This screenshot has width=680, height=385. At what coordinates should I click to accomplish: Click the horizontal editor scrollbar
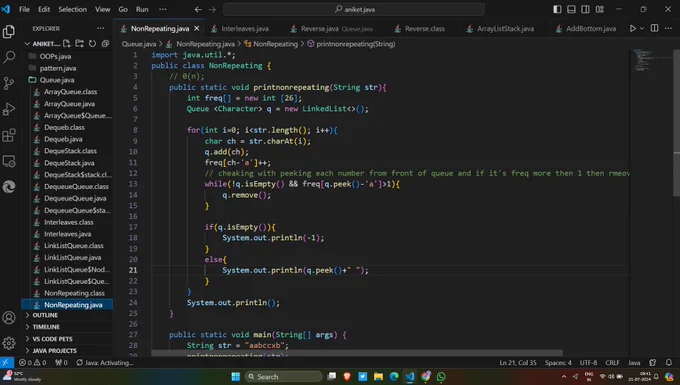(x=357, y=353)
